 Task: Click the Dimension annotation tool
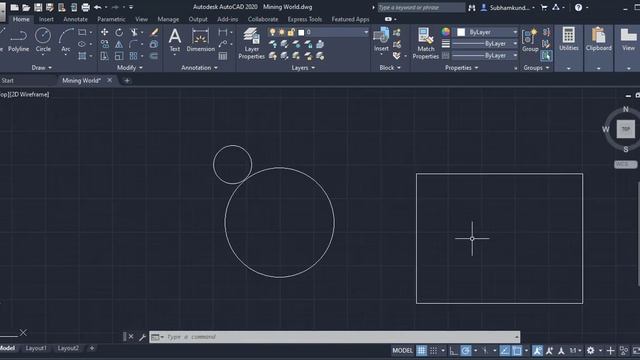tap(200, 40)
